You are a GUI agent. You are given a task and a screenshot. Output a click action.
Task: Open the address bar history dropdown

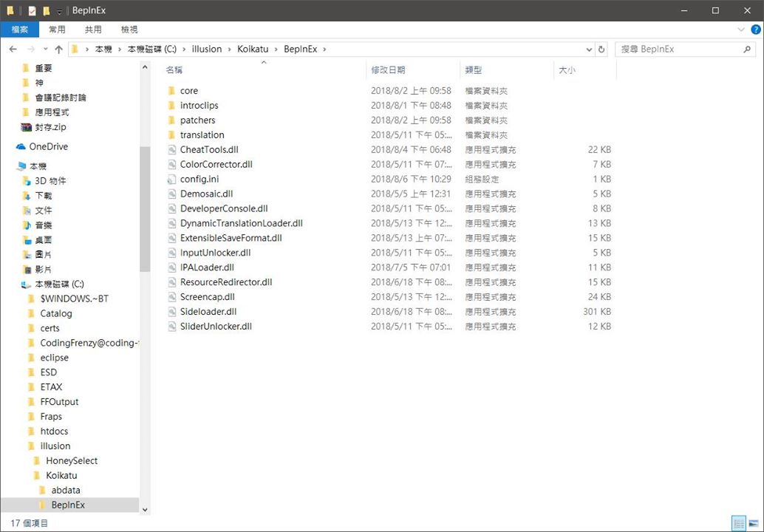click(589, 50)
